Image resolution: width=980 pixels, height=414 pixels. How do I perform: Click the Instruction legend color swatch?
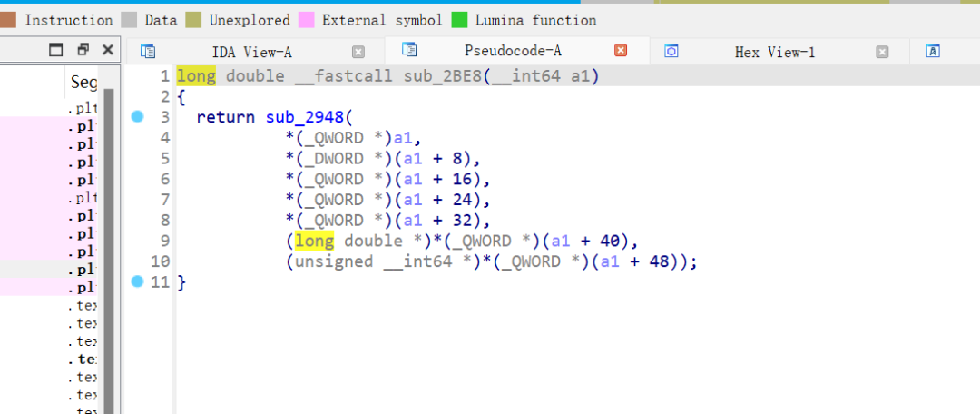8,20
